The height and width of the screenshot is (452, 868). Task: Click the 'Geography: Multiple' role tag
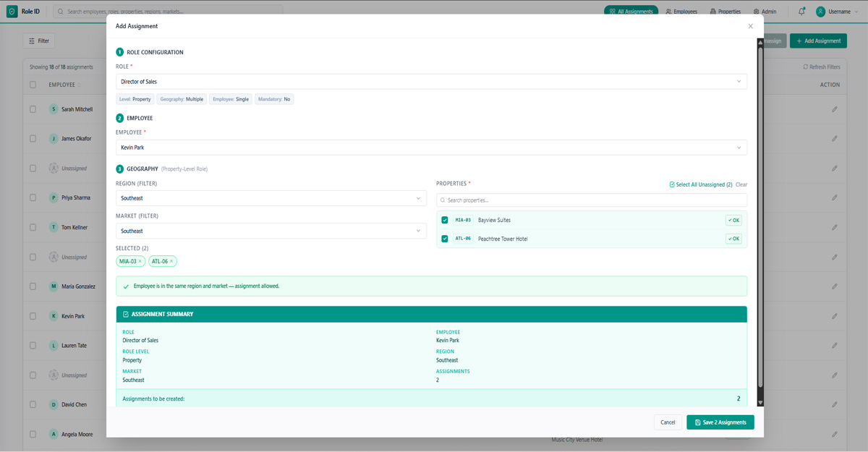point(182,99)
